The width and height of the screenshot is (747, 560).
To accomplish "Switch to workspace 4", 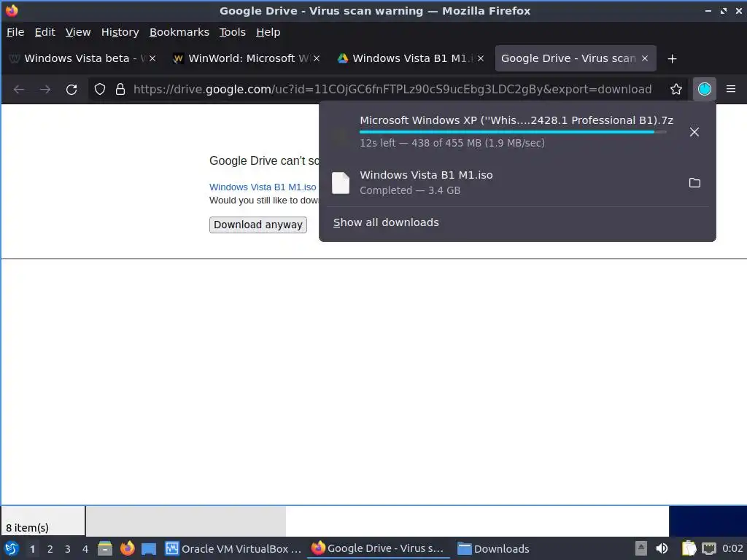I will [85, 549].
